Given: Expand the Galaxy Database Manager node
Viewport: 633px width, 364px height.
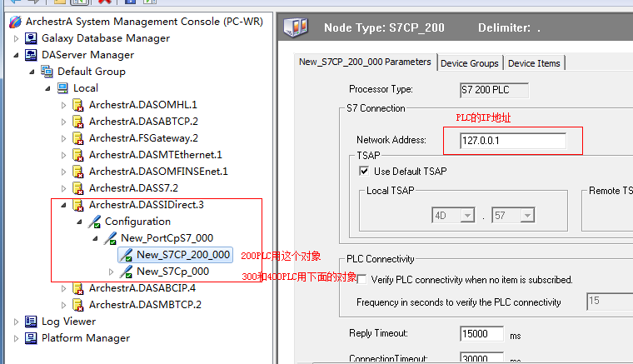Looking at the screenshot, I should click(x=16, y=38).
